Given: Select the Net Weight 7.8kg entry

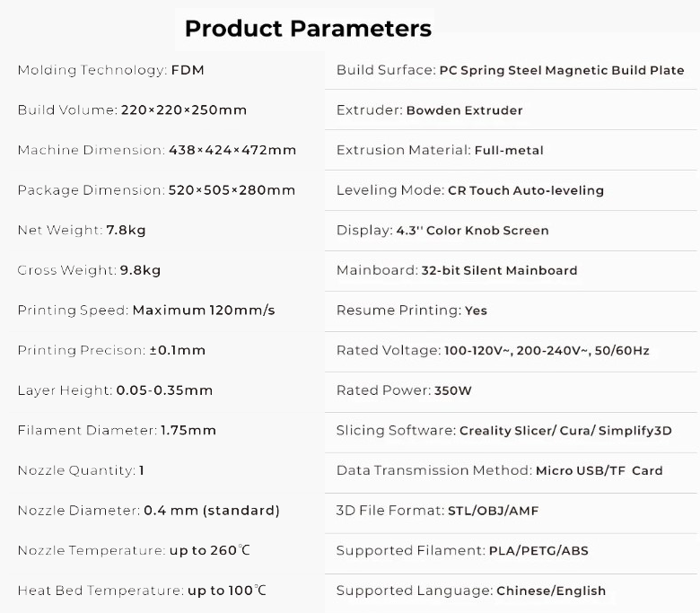Looking at the screenshot, I should pos(81,231).
